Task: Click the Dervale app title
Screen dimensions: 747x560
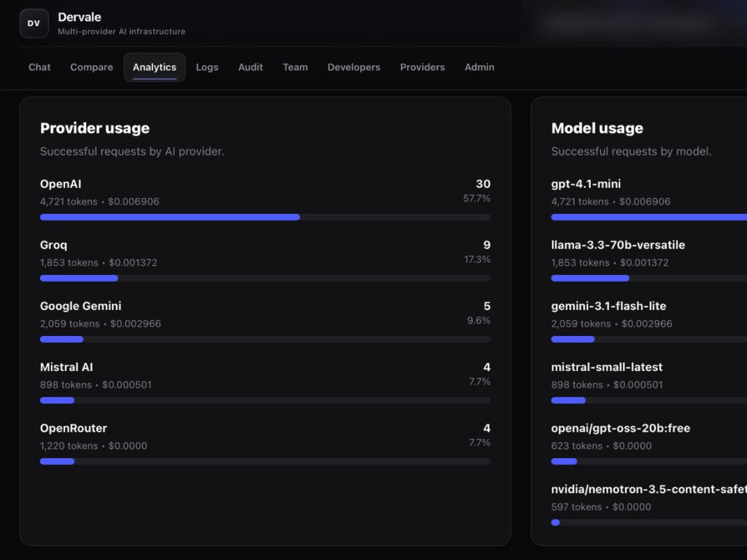Action: coord(80,17)
